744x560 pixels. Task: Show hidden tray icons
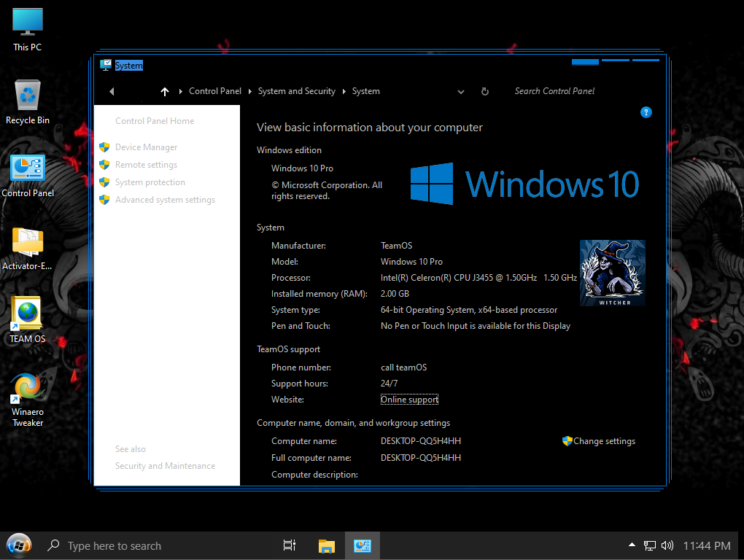click(632, 545)
